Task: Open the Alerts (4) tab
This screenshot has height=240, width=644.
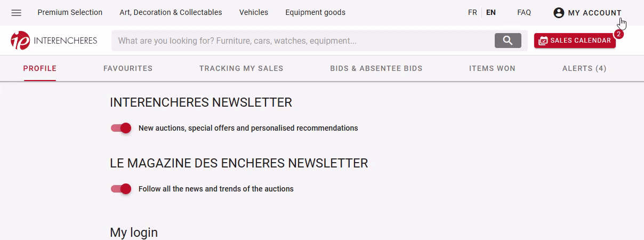Action: (584, 68)
